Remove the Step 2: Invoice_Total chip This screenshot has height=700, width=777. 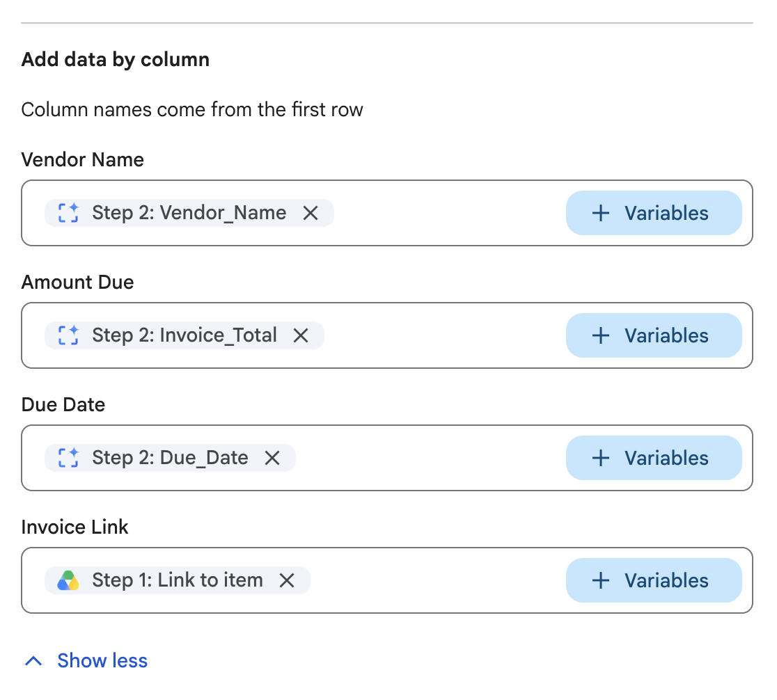301,335
